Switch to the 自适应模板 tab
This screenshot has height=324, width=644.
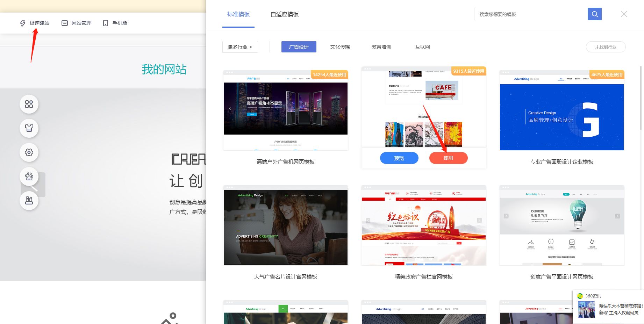click(x=285, y=14)
